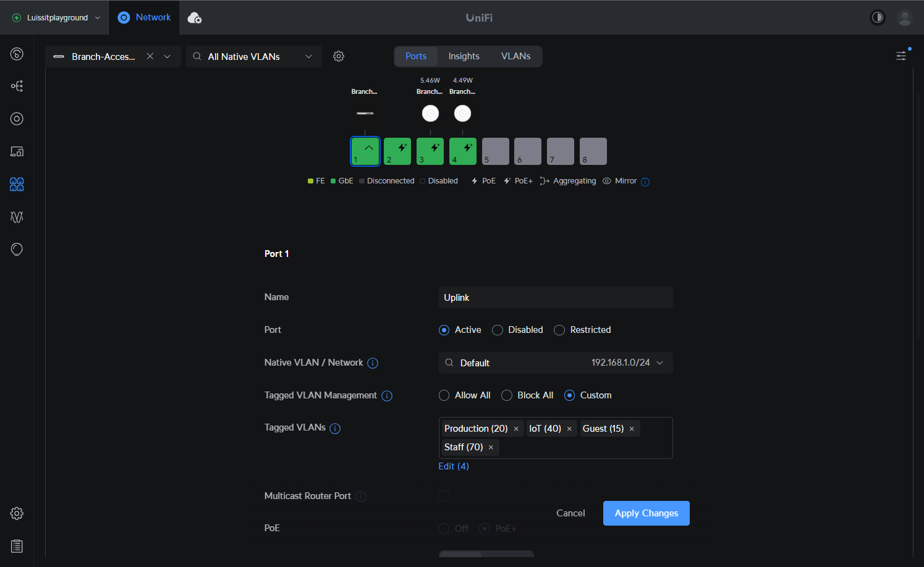
Task: Open port manager gear settings
Action: tap(339, 56)
